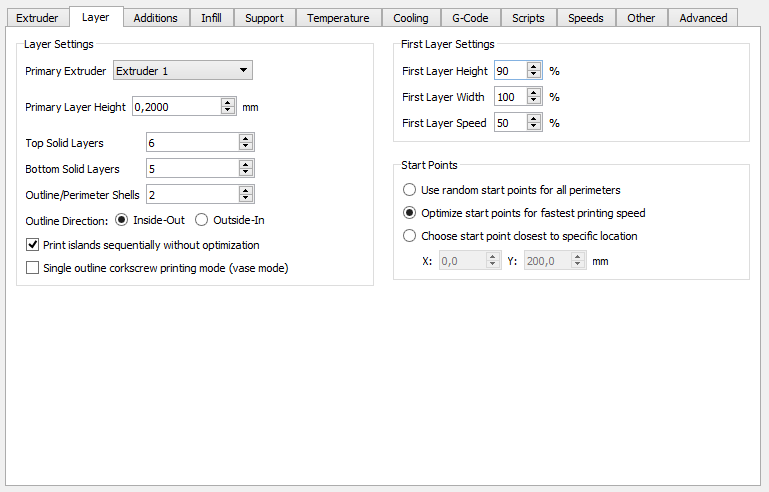Image resolution: width=769 pixels, height=492 pixels.
Task: Enable Single outline corkscrew vase mode
Action: point(33,268)
